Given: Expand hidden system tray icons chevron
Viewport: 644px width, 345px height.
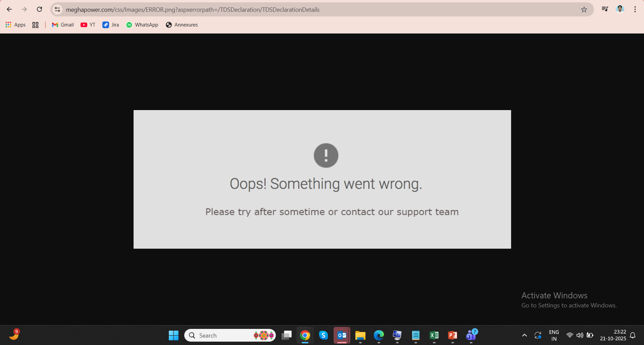Looking at the screenshot, I should (524, 335).
